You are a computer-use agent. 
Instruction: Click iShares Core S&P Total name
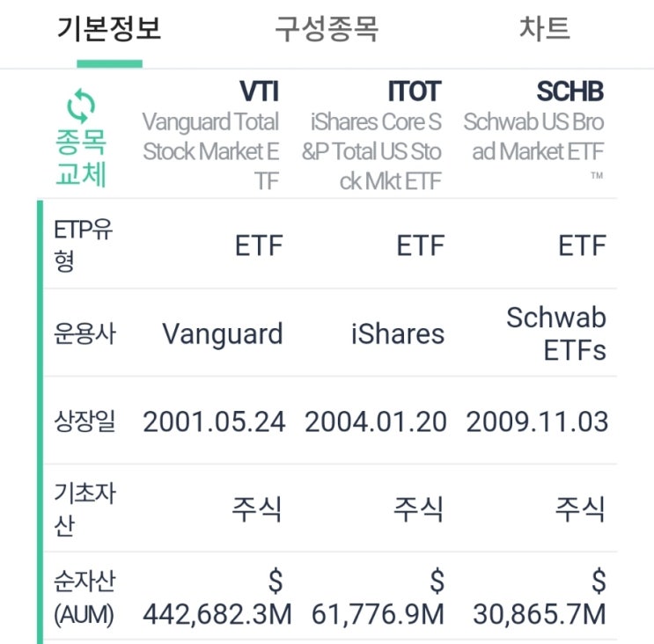point(372,151)
